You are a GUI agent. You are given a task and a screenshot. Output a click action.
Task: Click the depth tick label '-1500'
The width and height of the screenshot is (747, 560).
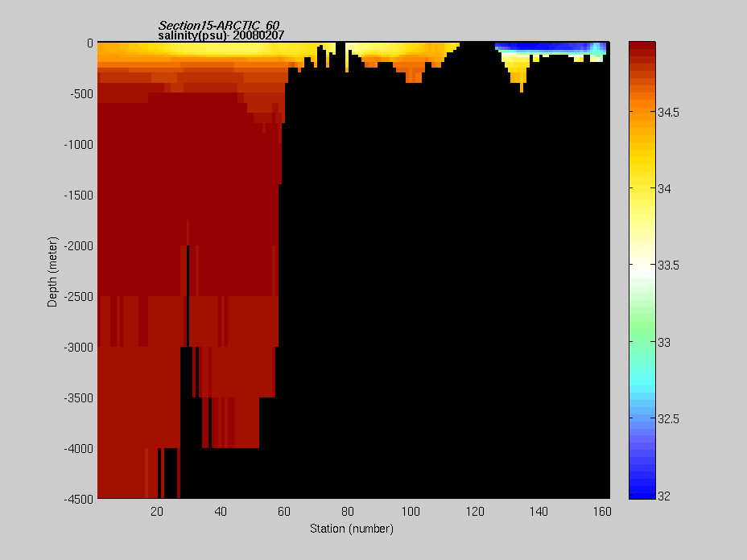[x=79, y=196]
